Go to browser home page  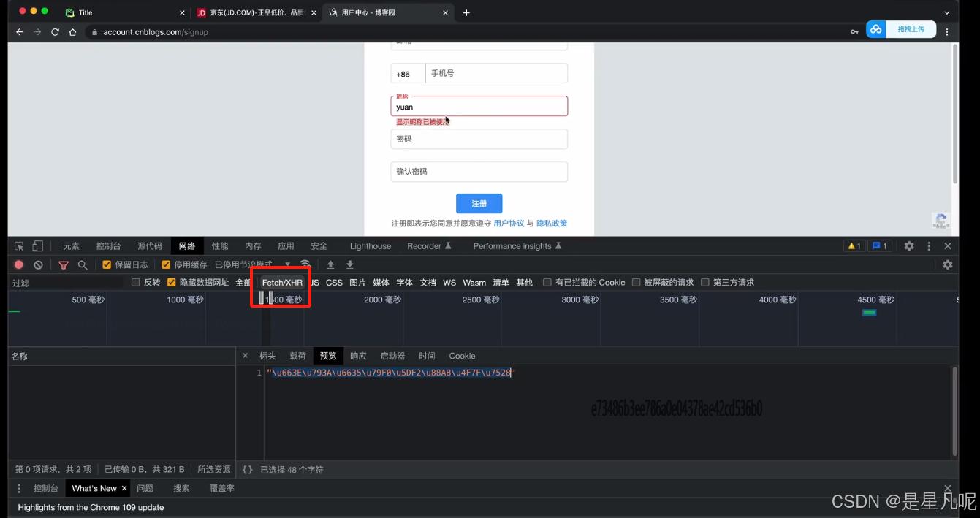pyautogui.click(x=72, y=32)
